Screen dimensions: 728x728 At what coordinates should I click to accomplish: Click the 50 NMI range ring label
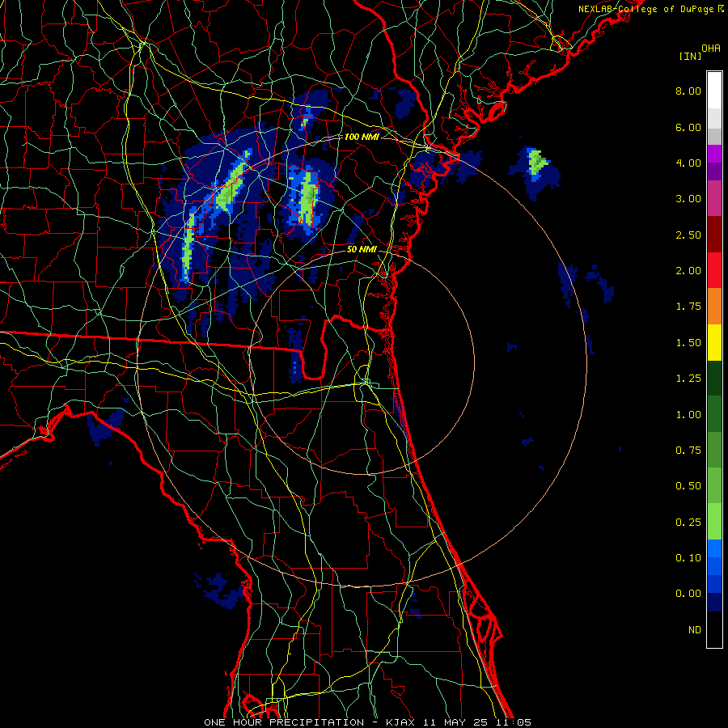(x=362, y=249)
